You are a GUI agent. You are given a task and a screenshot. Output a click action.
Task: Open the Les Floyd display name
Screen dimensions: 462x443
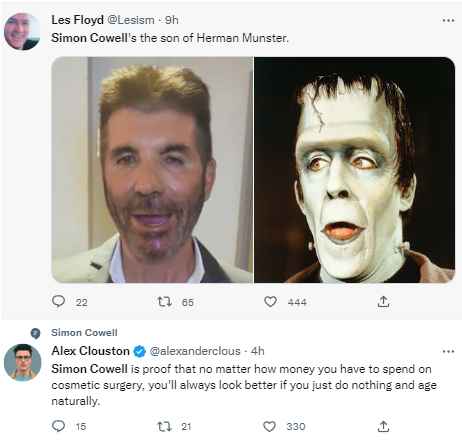coord(77,20)
